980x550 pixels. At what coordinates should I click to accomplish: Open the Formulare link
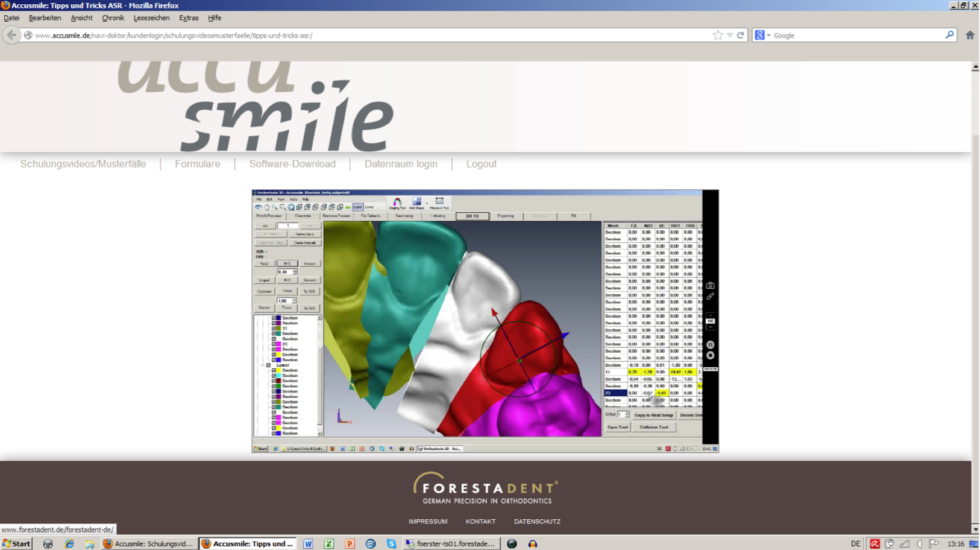tap(198, 164)
